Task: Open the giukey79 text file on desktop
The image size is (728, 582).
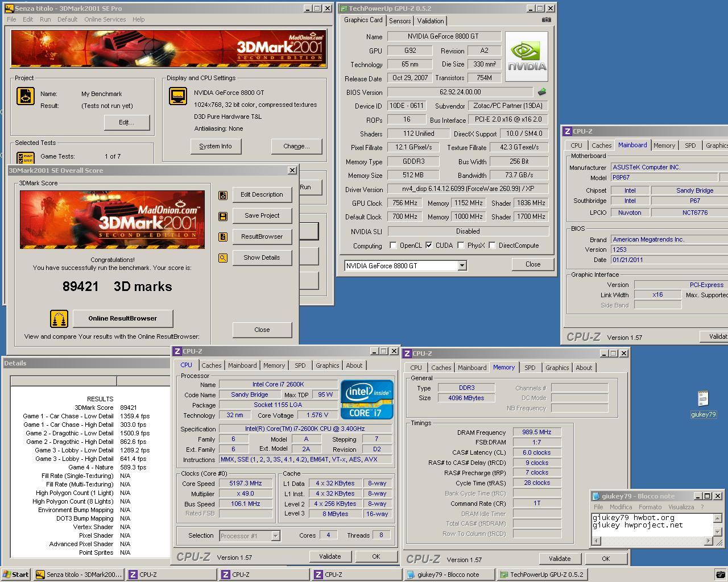Action: point(703,404)
